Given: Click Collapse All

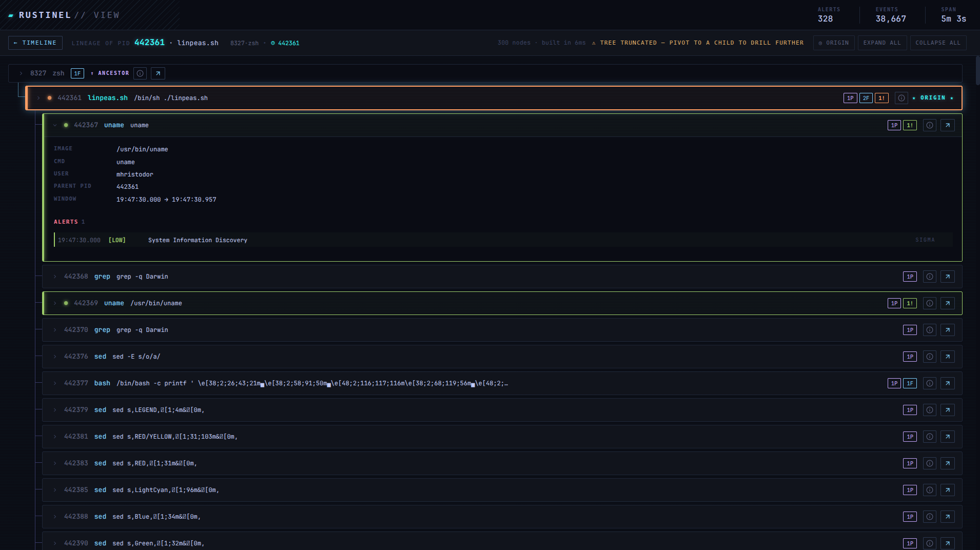Looking at the screenshot, I should coord(938,43).
